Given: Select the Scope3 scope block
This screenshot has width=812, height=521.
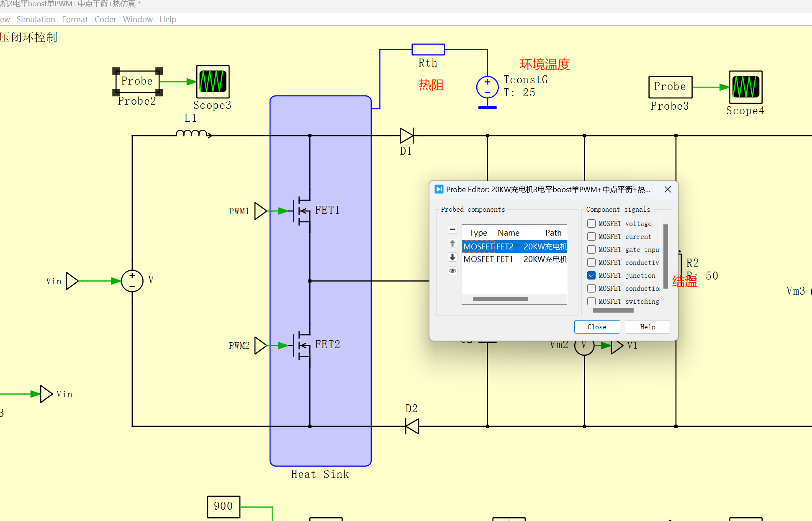Looking at the screenshot, I should pos(213,81).
